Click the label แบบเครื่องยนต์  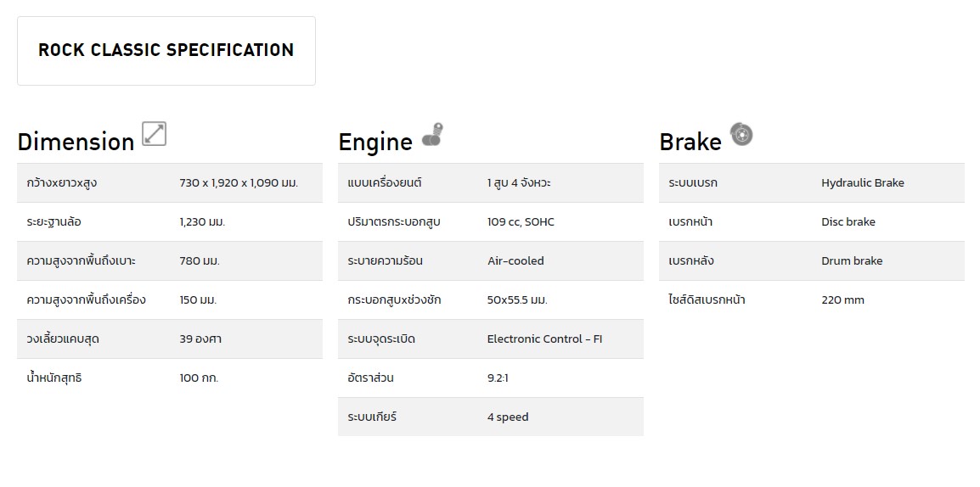(x=385, y=183)
